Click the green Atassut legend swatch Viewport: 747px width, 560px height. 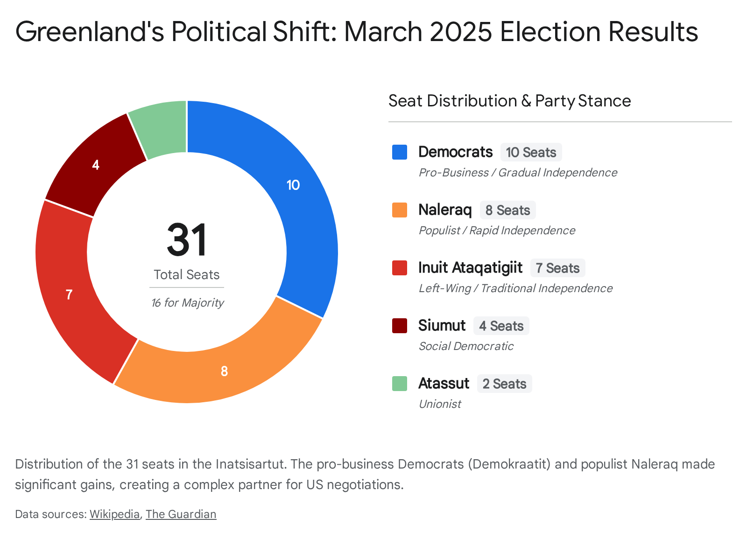click(x=400, y=384)
